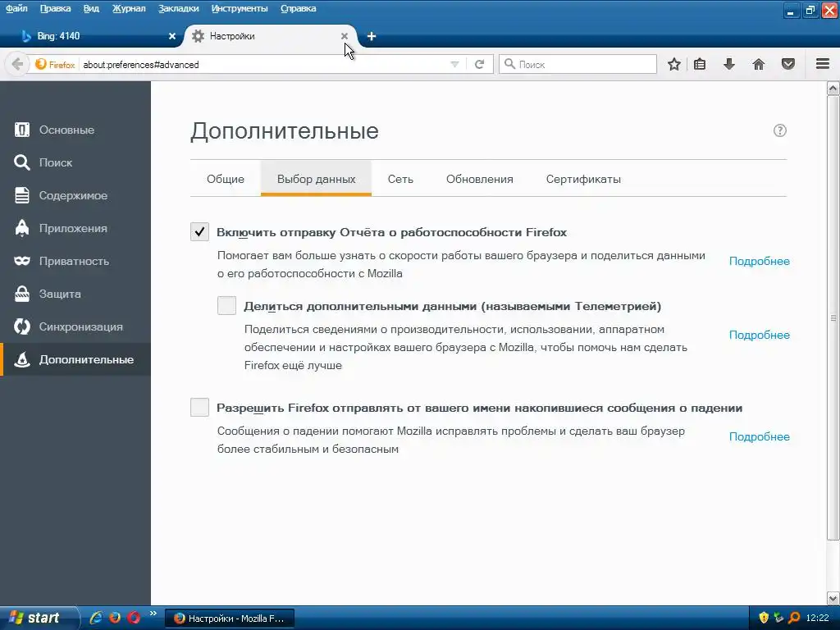The height and width of the screenshot is (630, 840).
Task: Uncheck Включить отправку Отчёта о работоспособности
Action: [199, 232]
